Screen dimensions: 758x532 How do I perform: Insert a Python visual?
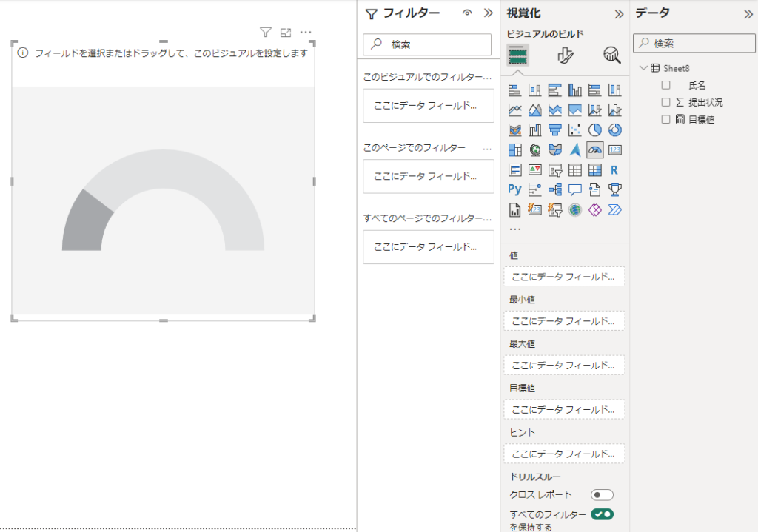515,189
